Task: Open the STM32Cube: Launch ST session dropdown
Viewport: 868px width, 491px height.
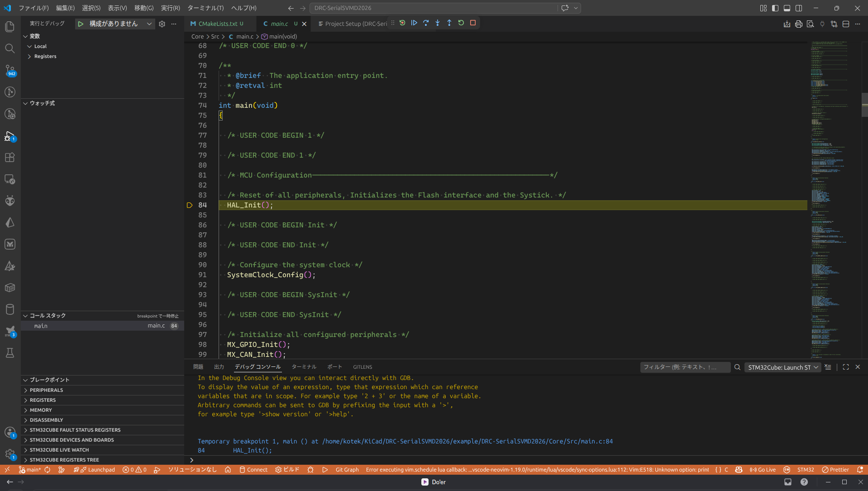Action: coord(783,367)
